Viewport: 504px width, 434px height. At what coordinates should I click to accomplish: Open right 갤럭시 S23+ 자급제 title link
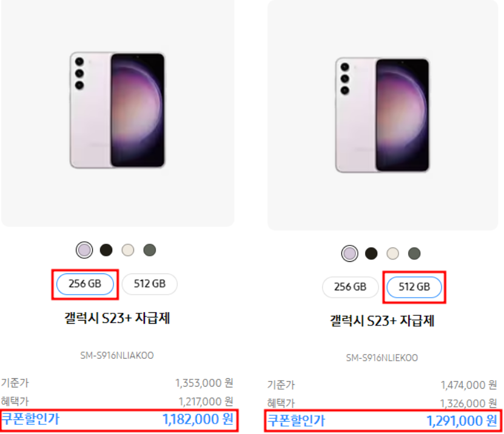coord(382,321)
